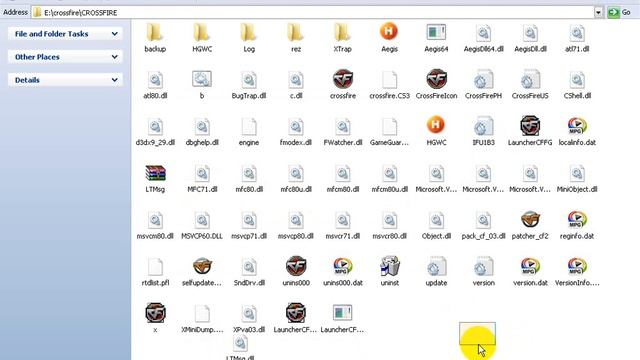Select the d3dx9_29.dll file

click(155, 127)
